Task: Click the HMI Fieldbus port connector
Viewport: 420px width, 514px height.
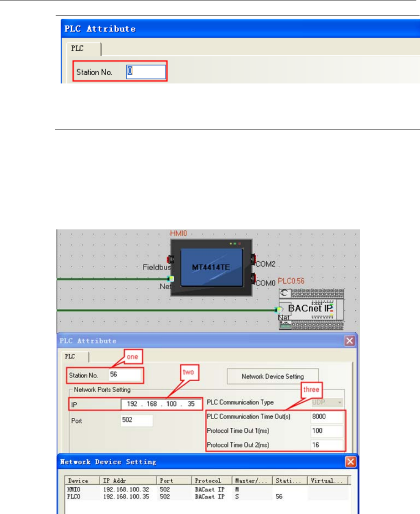Action: coord(171,260)
